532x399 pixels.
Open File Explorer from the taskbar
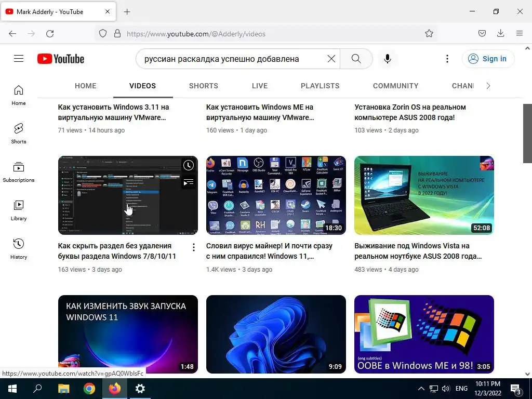[63, 389]
